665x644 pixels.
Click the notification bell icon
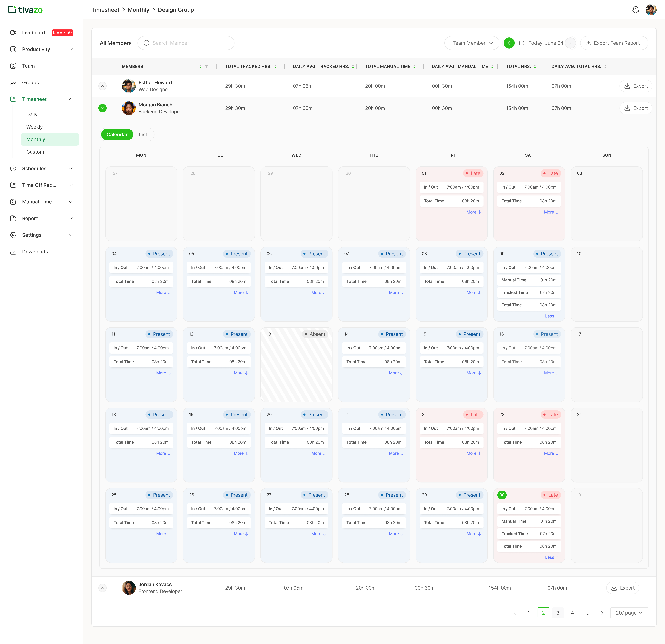pos(635,10)
